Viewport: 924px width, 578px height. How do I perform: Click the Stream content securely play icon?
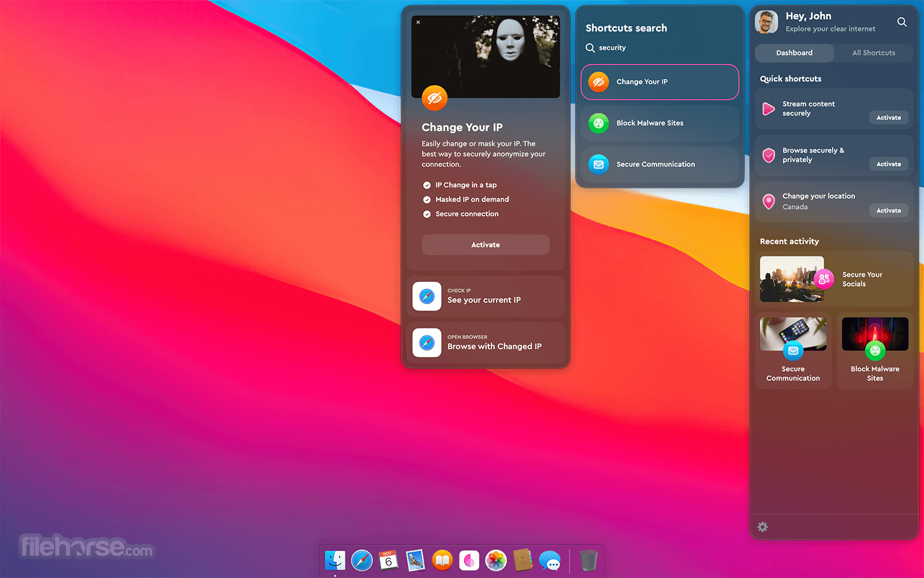pos(768,109)
